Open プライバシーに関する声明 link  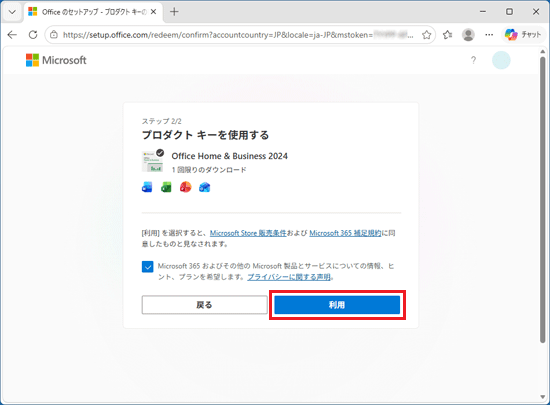[289, 277]
